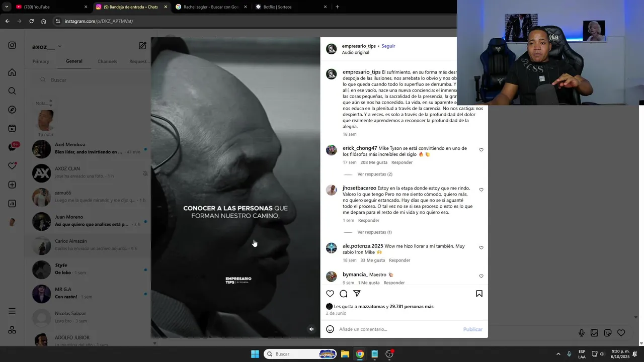Share the post with paper plane icon
This screenshot has height=362, width=644.
tap(357, 294)
